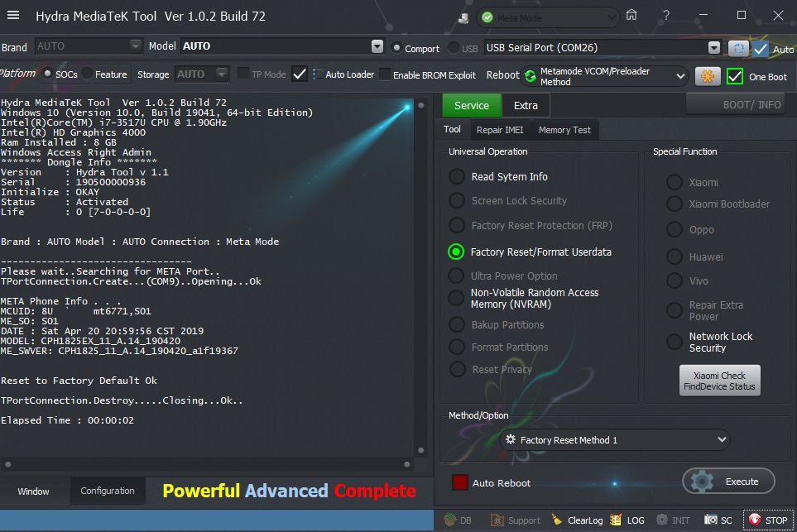The image size is (797, 532).
Task: Toggle the Auto port checkbox
Action: [761, 49]
